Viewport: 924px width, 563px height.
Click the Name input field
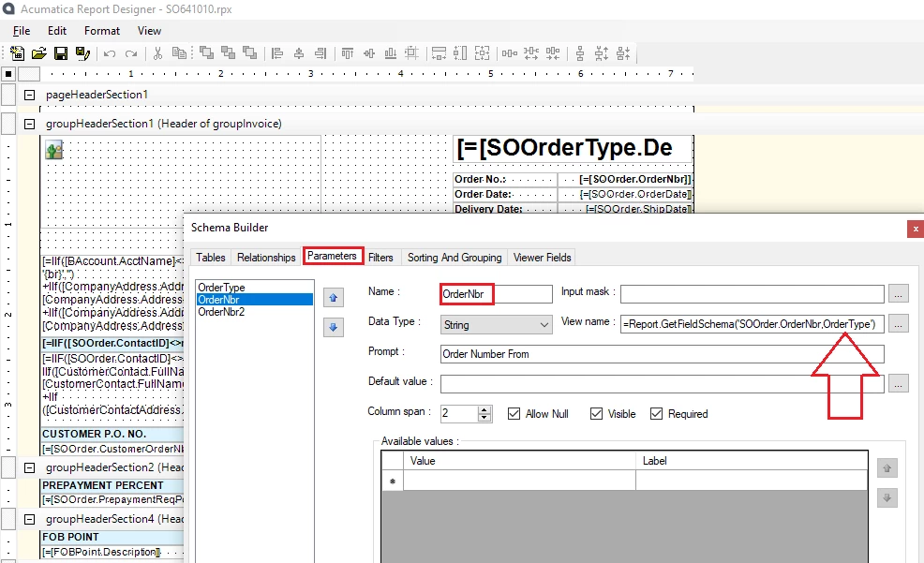click(496, 294)
